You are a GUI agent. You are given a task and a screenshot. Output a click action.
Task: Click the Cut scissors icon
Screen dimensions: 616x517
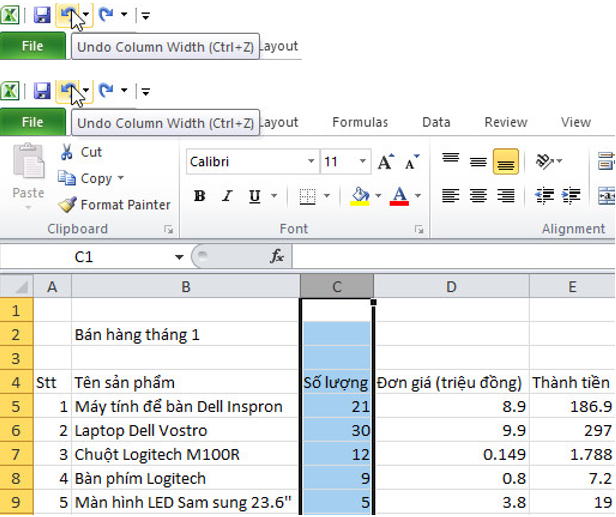coord(67,152)
